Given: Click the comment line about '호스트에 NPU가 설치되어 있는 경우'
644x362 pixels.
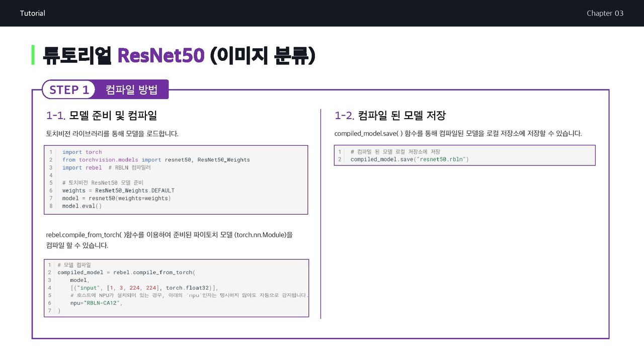Looking at the screenshot, I should tap(189, 296).
